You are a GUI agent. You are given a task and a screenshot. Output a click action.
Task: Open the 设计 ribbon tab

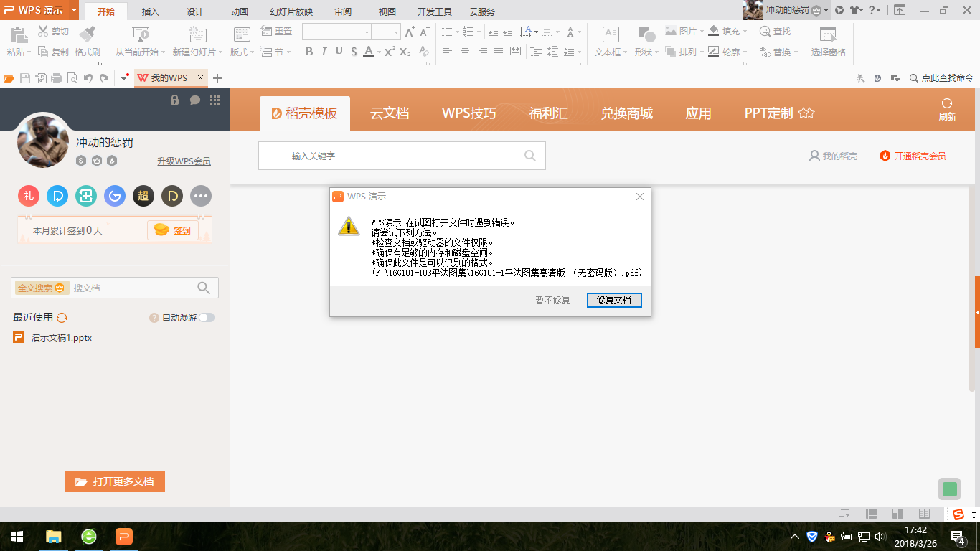[x=195, y=12]
